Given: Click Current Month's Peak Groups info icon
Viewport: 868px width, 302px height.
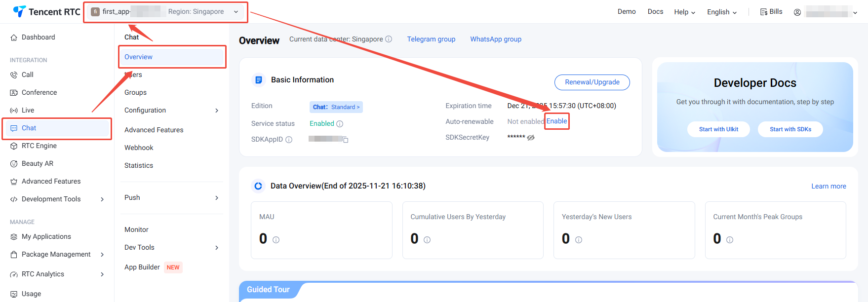Looking at the screenshot, I should pyautogui.click(x=730, y=240).
